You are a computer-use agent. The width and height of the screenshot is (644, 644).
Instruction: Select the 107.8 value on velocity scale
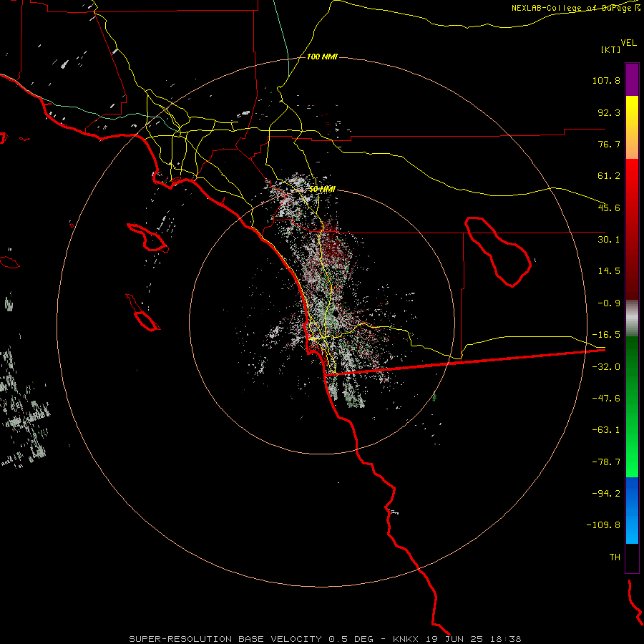pos(606,80)
